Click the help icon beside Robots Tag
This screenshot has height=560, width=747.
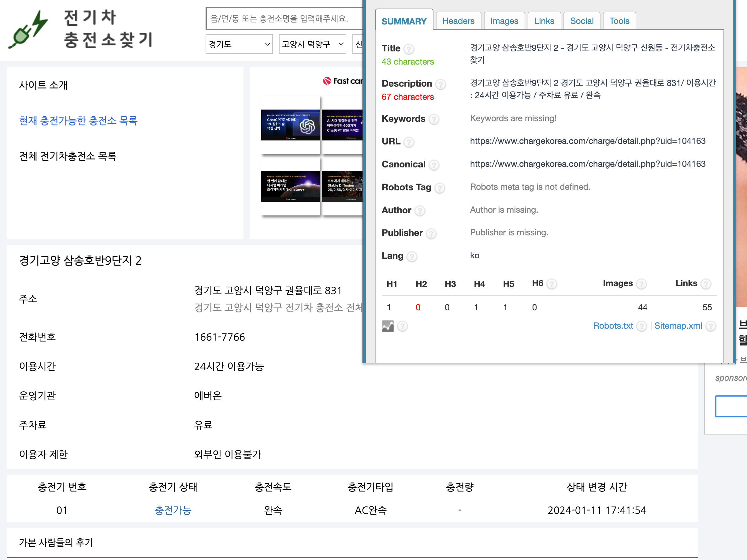tap(439, 188)
